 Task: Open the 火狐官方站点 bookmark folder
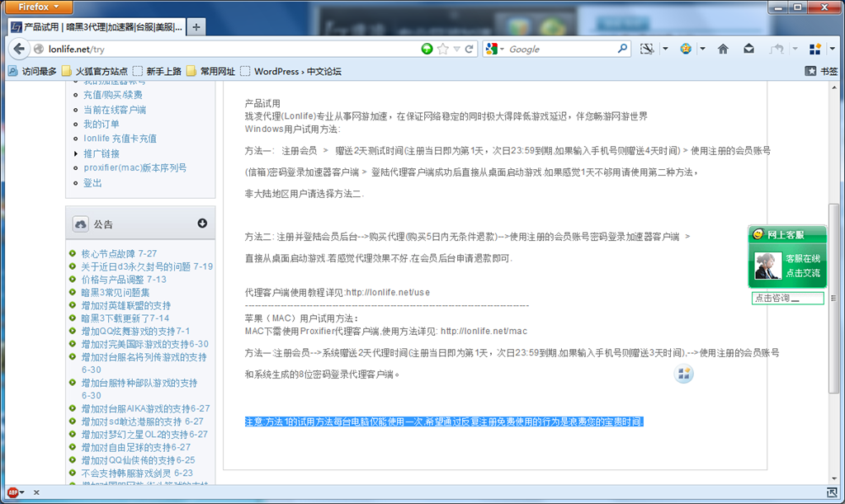pyautogui.click(x=95, y=71)
